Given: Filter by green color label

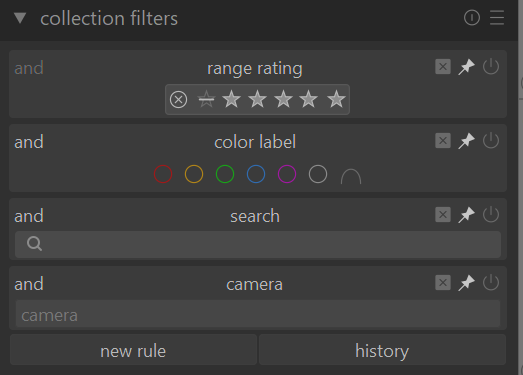Looking at the screenshot, I should click(x=225, y=174).
